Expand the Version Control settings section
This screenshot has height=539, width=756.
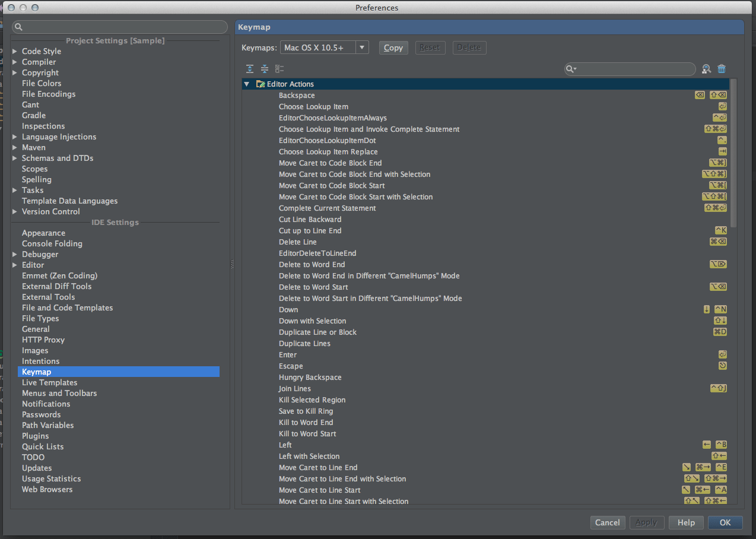coord(14,211)
